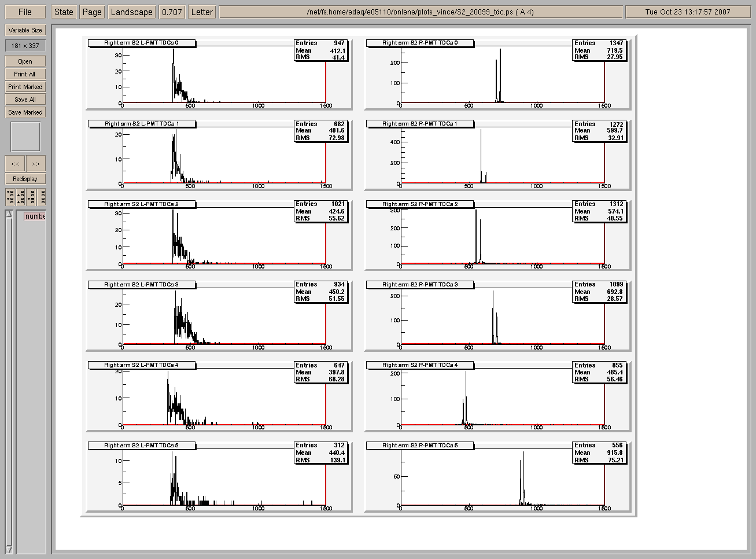Click the stats box with Entries 647
756x559 pixels.
(321, 372)
